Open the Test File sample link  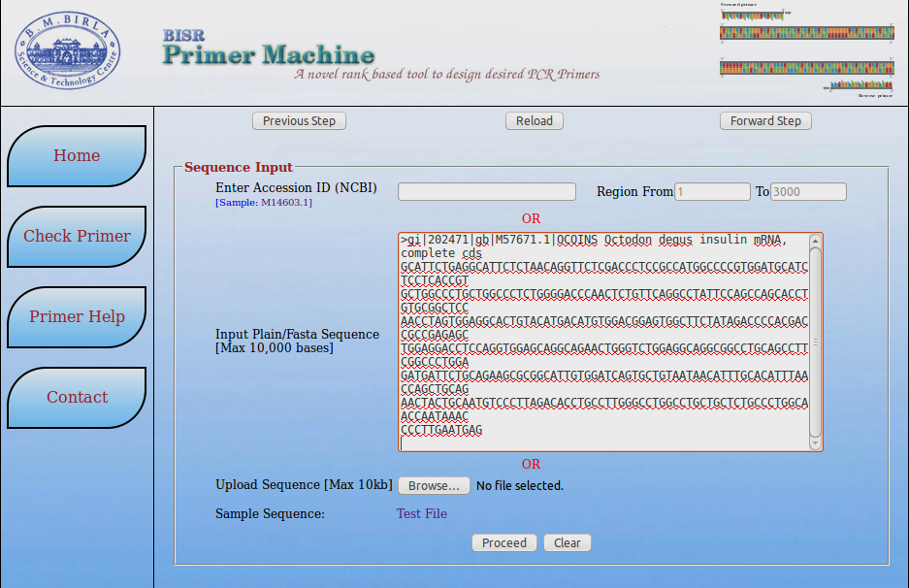point(421,514)
